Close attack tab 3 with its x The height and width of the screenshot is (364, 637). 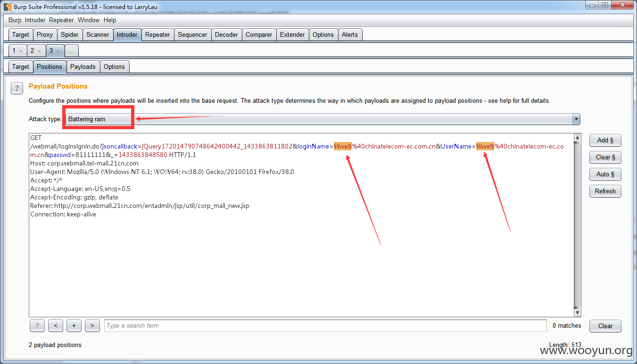click(x=58, y=51)
